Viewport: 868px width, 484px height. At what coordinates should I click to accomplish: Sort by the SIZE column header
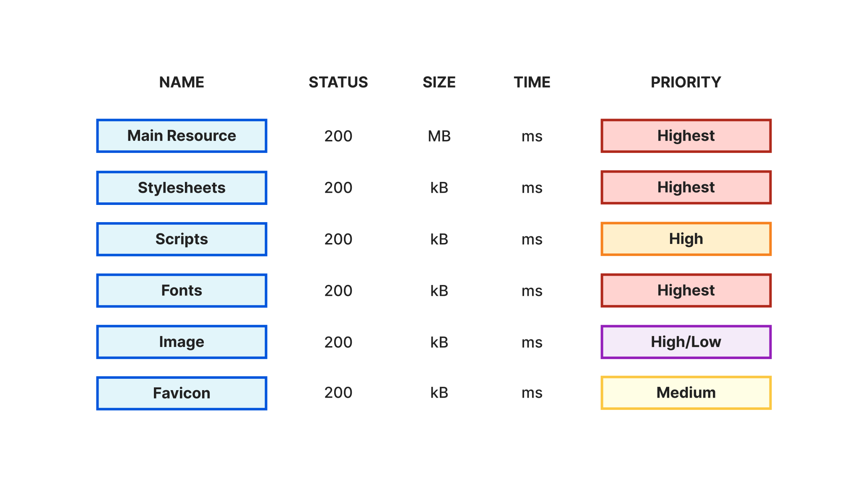pos(439,82)
